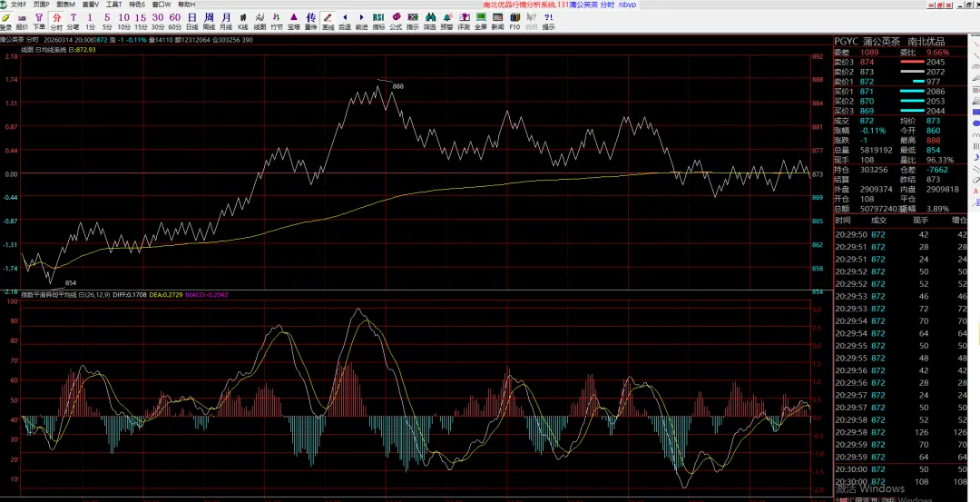Click the 日均线系统 average line label
Image resolution: width=980 pixels, height=502 pixels.
51,49
